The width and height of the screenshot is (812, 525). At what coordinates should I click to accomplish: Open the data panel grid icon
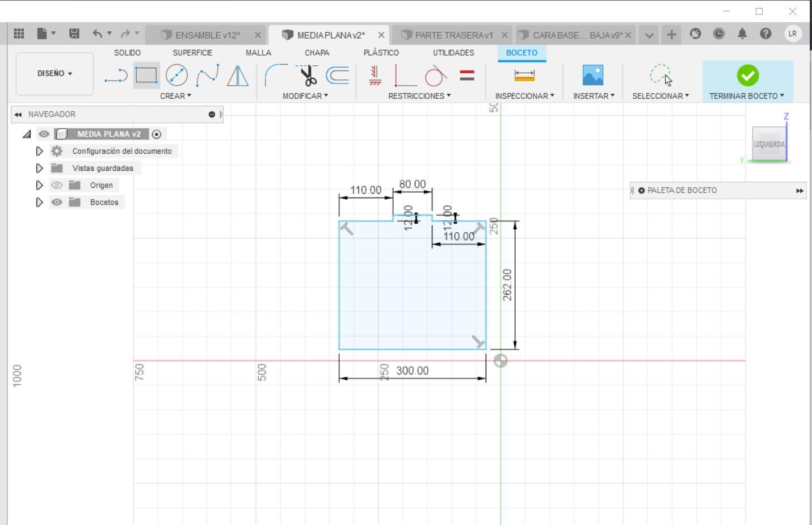(x=19, y=33)
